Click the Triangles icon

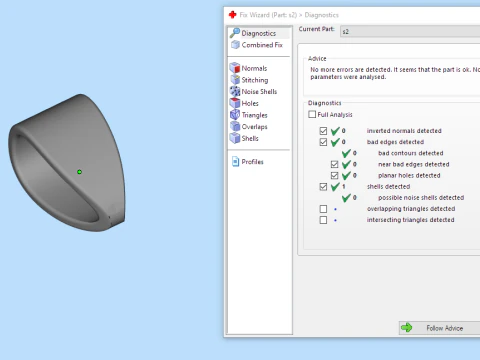(x=235, y=115)
